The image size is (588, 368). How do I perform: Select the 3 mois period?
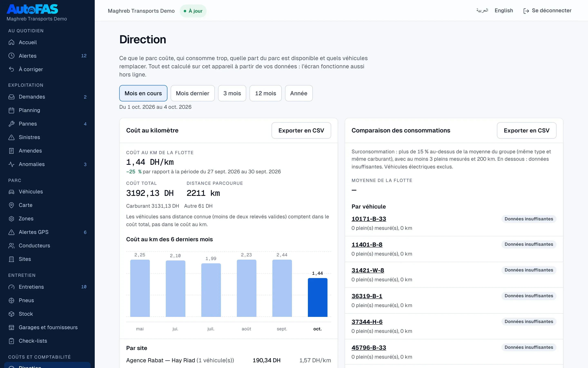tap(232, 93)
